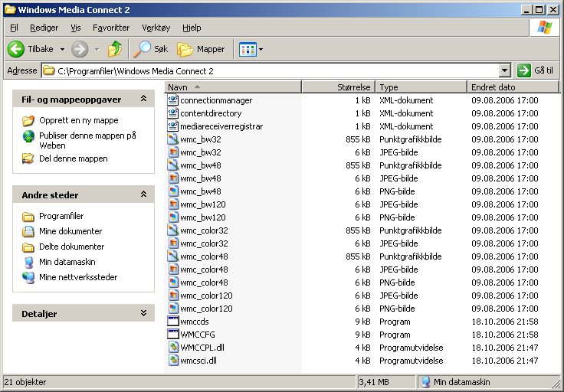Expand the Detaljer panel
The height and width of the screenshot is (392, 564).
click(143, 313)
